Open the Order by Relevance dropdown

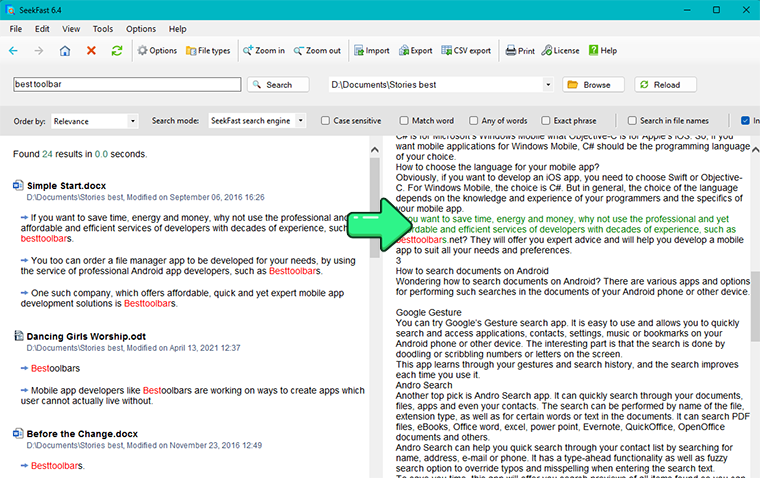tap(95, 121)
